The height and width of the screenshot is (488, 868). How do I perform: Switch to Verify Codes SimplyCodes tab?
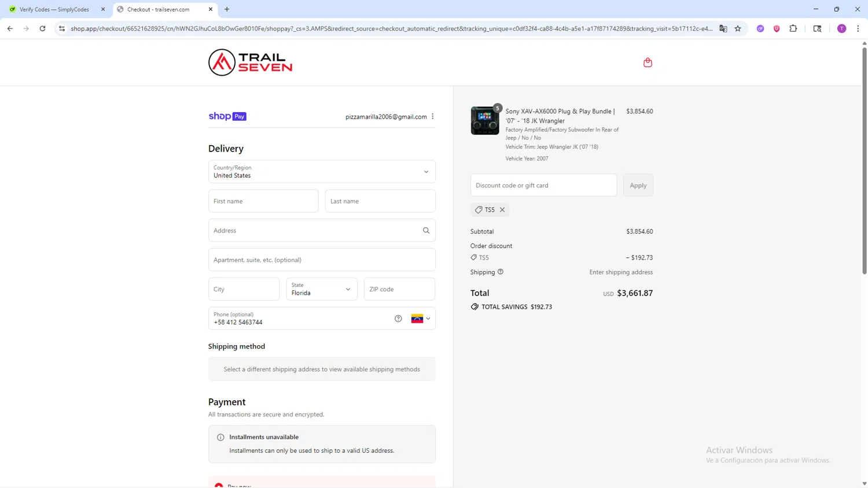[54, 9]
